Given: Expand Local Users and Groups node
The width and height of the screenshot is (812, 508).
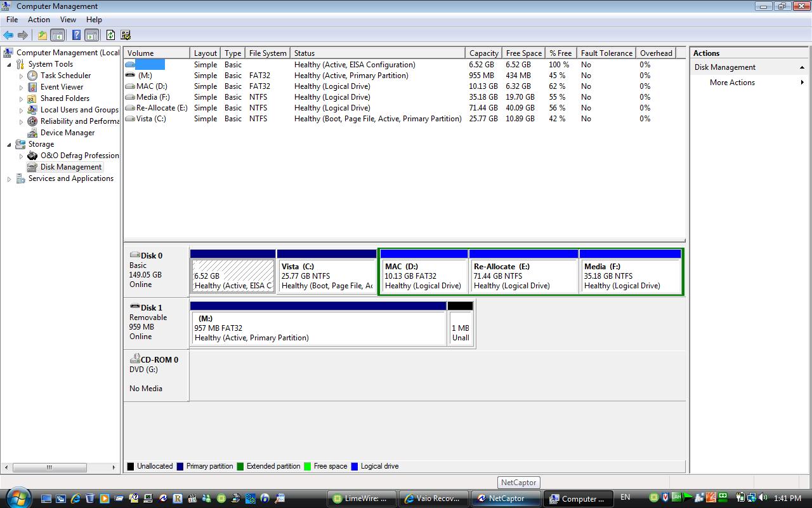Looking at the screenshot, I should click(21, 110).
